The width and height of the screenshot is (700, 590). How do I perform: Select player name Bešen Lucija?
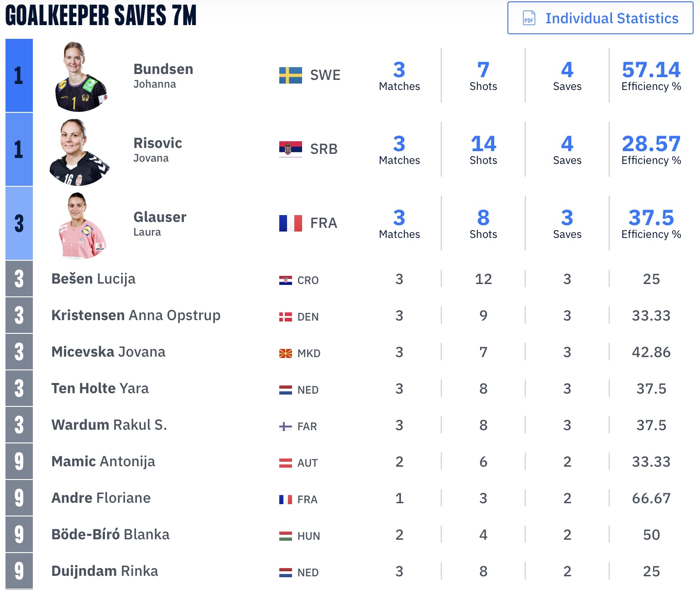pyautogui.click(x=93, y=279)
